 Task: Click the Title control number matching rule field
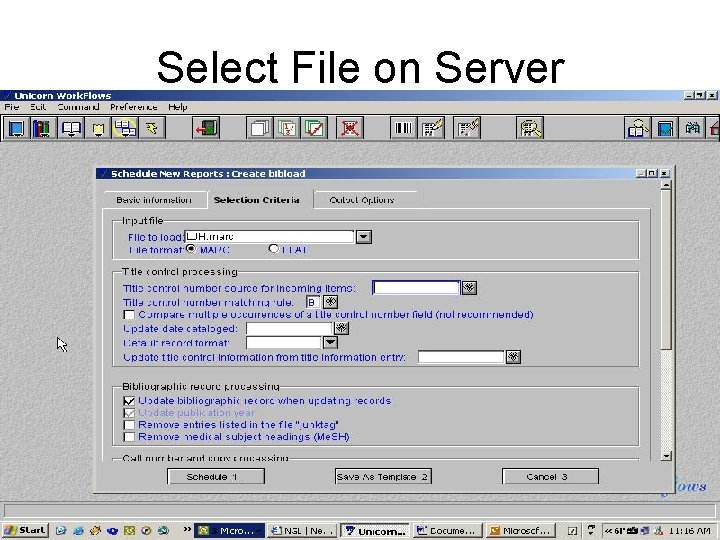coord(313,302)
